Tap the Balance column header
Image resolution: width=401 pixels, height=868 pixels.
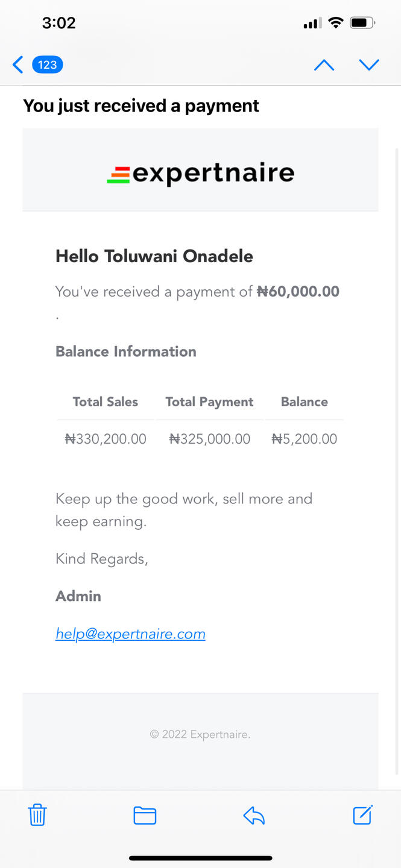pyautogui.click(x=304, y=402)
